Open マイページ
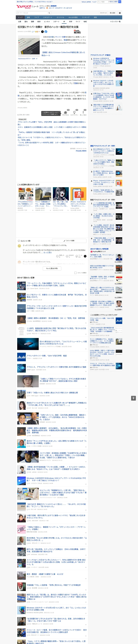 pyautogui.click(x=103, y=13)
